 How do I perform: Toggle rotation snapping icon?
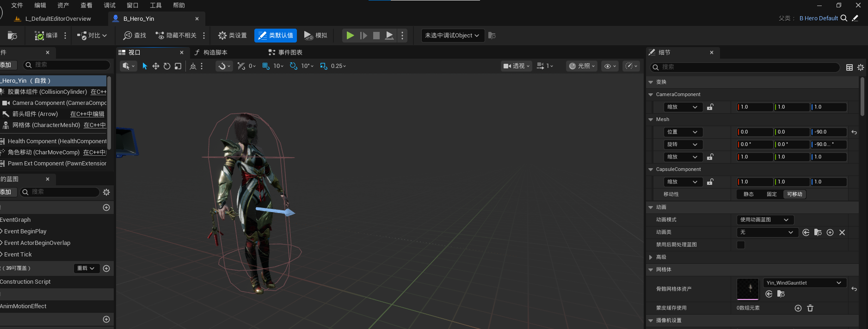pyautogui.click(x=294, y=66)
